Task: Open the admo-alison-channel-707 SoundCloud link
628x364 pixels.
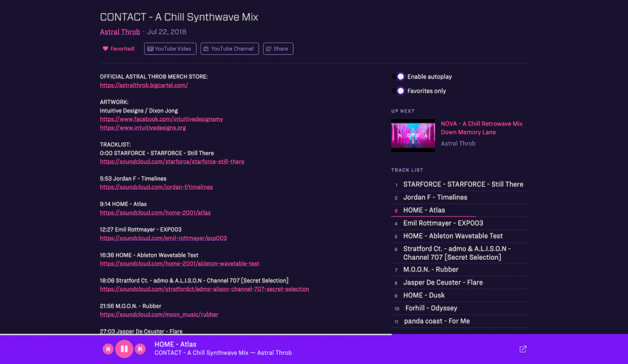Action: click(204, 289)
